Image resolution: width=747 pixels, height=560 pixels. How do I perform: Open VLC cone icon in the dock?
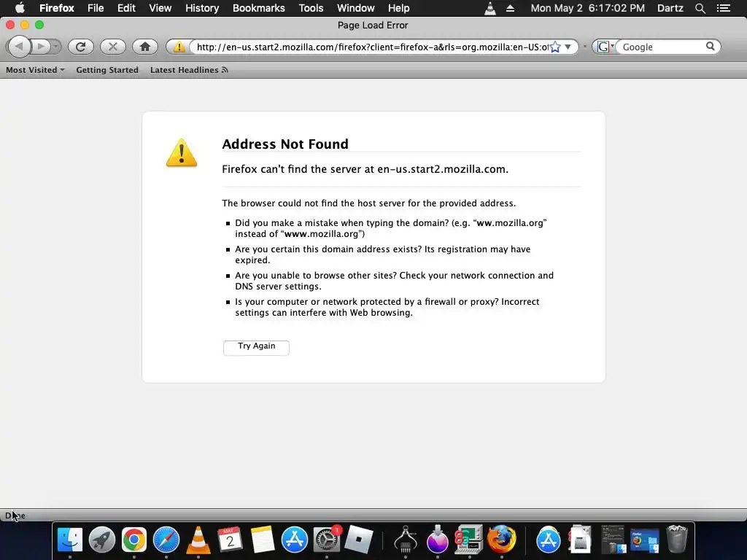click(198, 540)
